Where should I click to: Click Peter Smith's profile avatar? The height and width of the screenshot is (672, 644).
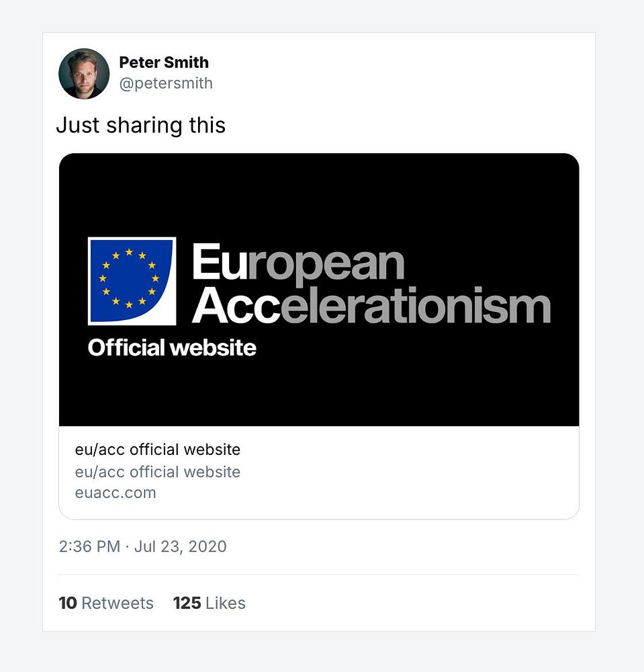pyautogui.click(x=84, y=73)
